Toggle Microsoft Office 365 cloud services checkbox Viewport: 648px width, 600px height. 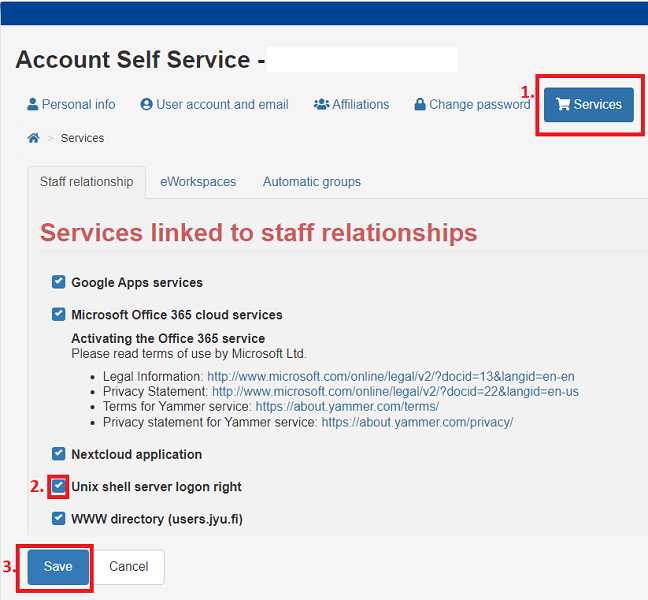click(x=59, y=314)
